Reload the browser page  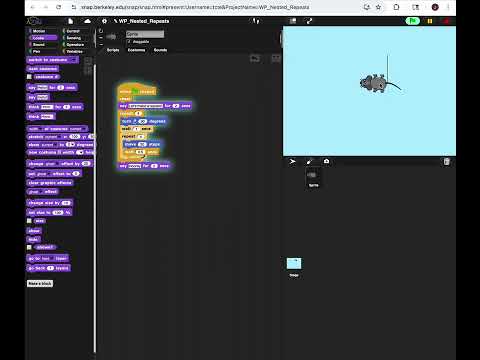tap(59, 7)
